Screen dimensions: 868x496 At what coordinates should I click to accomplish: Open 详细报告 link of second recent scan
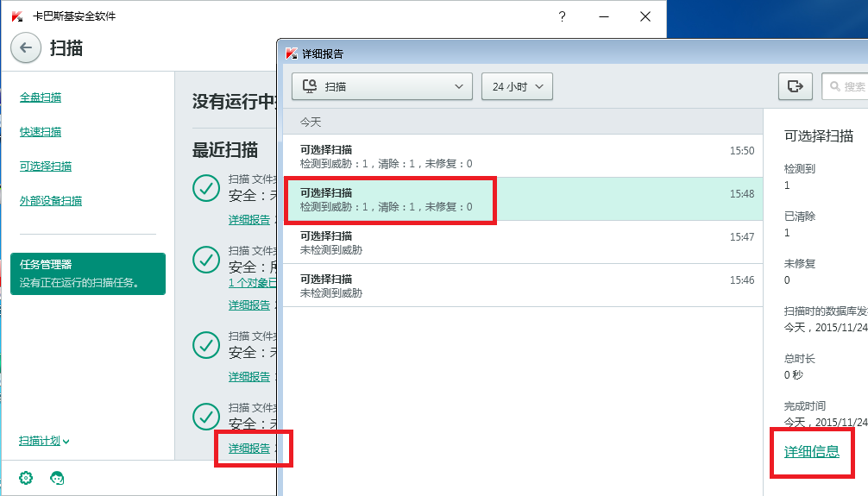coord(249,305)
